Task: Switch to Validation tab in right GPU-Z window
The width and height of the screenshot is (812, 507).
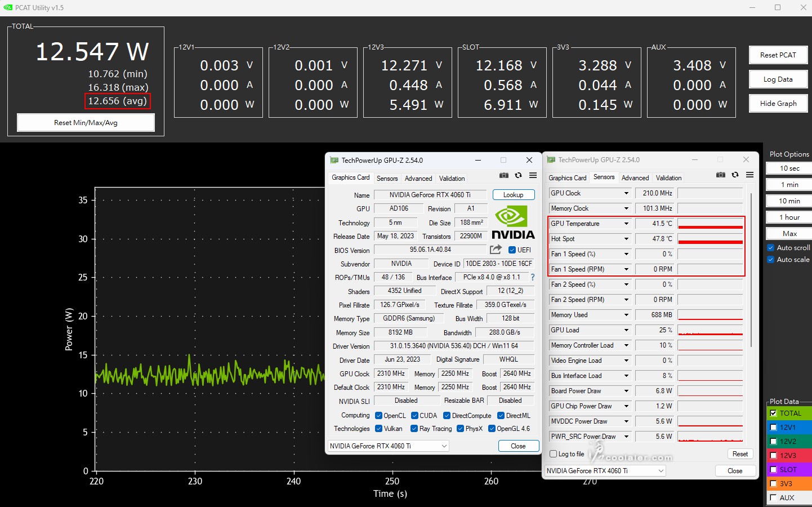Action: 668,178
